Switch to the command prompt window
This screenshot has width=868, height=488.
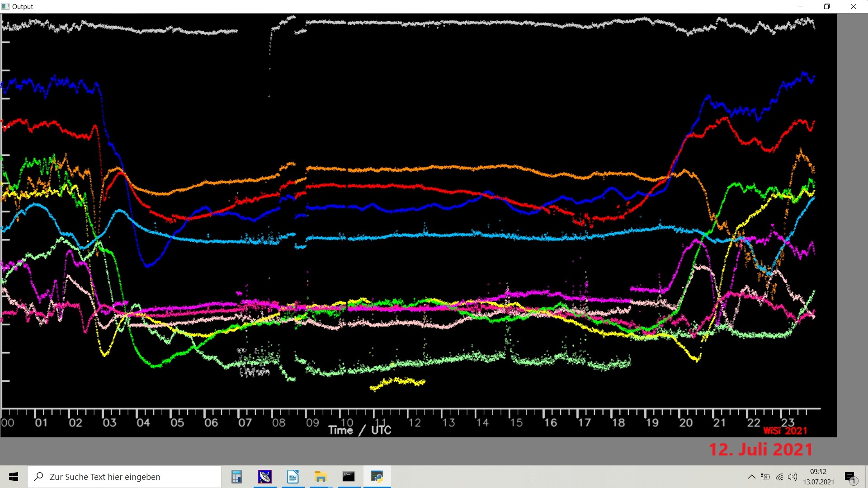click(349, 477)
